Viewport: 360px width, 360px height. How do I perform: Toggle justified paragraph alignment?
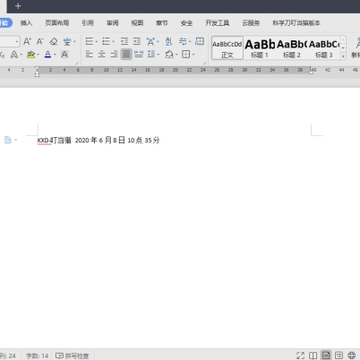point(126,54)
